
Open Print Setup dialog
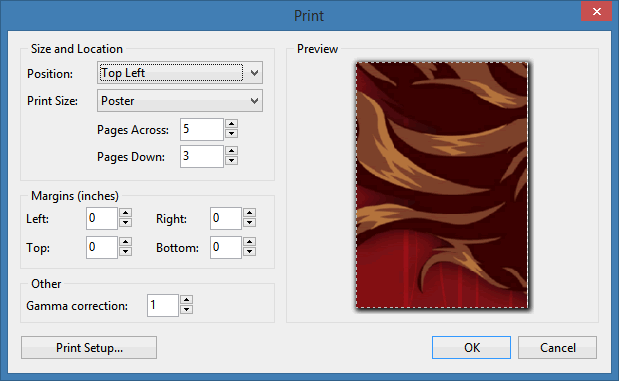(x=89, y=347)
